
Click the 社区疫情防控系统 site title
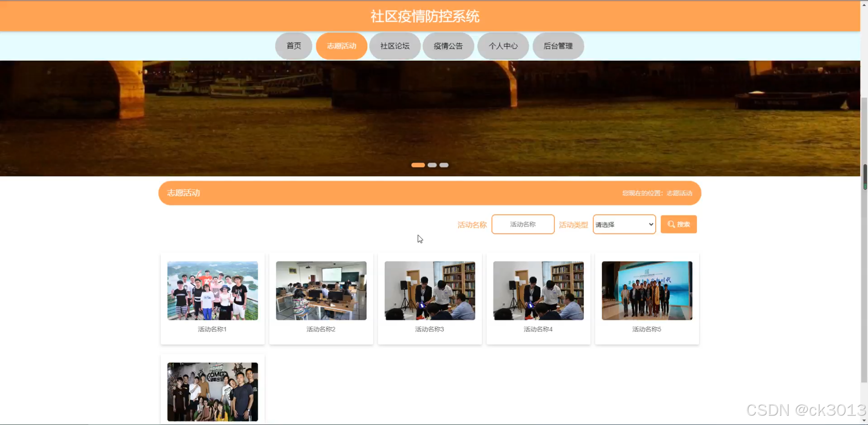(x=425, y=17)
